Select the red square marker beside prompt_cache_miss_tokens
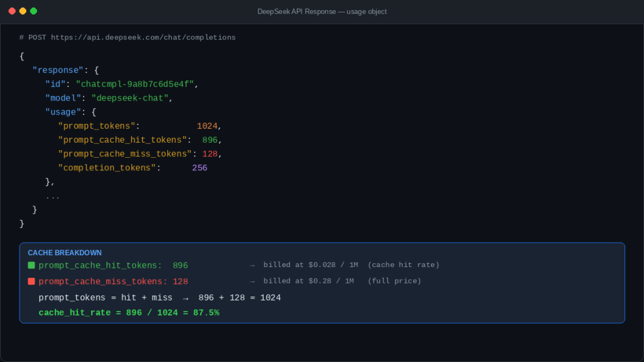This screenshot has height=362, width=644. coord(31,281)
